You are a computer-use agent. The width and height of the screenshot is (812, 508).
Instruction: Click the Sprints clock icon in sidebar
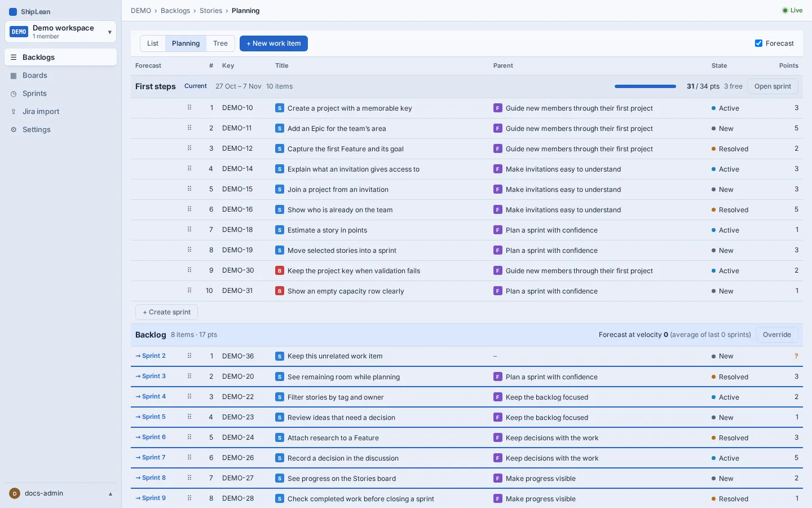click(x=14, y=94)
